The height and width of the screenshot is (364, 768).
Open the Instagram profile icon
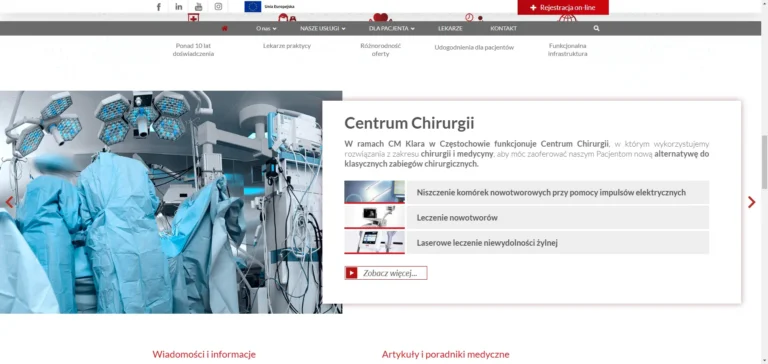(x=218, y=7)
